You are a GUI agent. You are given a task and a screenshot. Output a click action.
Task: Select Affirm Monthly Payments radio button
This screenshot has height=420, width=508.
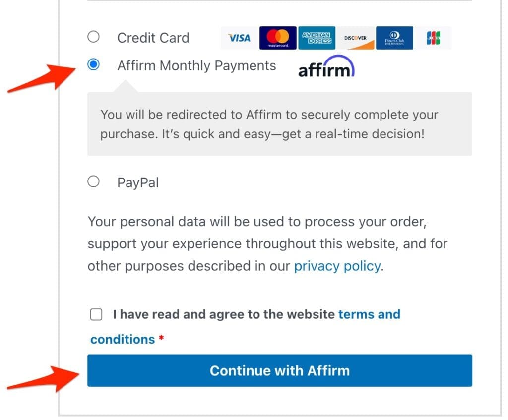tap(94, 64)
